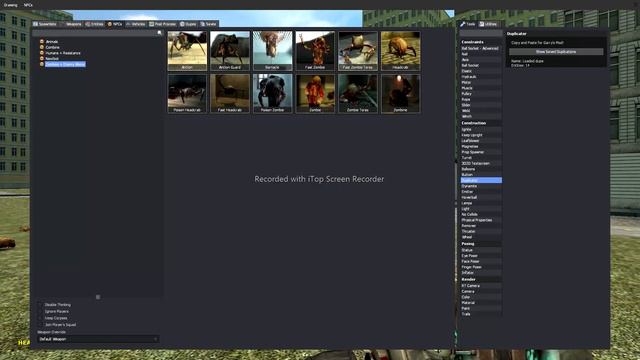
Task: Spawn the Zombie Torso thumbnail
Action: (358, 93)
